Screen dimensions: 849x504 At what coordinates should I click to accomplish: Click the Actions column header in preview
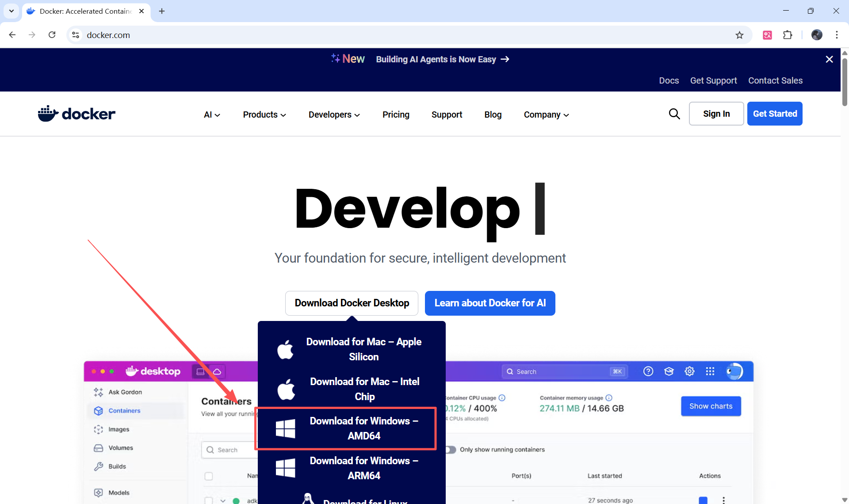point(710,476)
